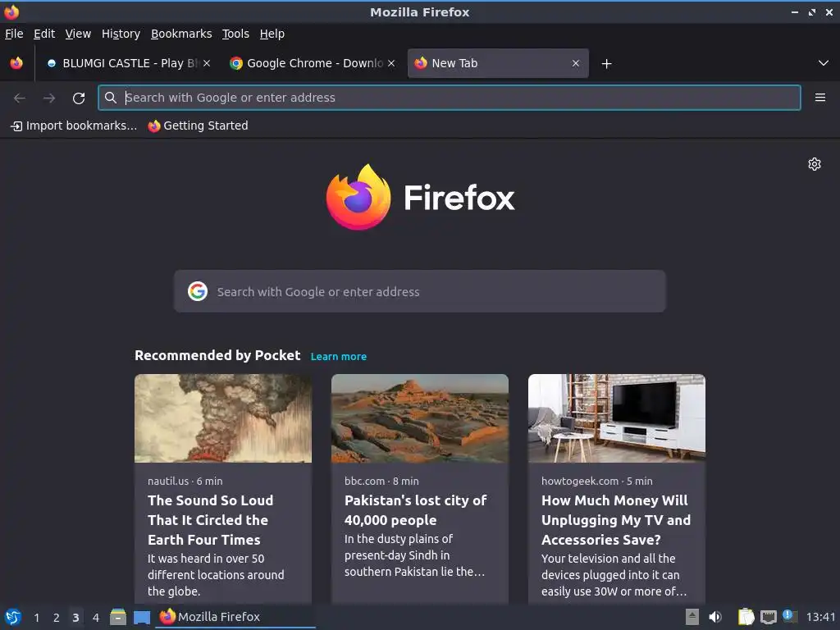Click Import bookmarks in bookmarks toolbar

coord(74,126)
